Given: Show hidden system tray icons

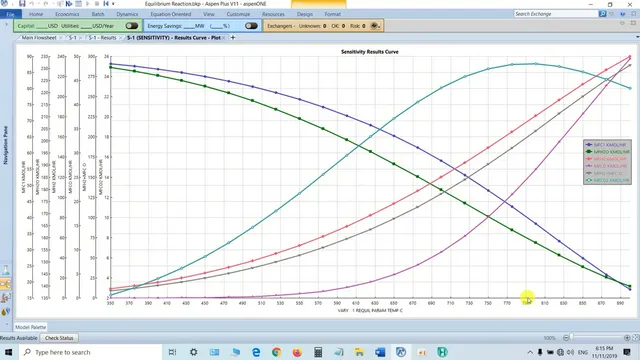Looking at the screenshot, I should point(530,352).
